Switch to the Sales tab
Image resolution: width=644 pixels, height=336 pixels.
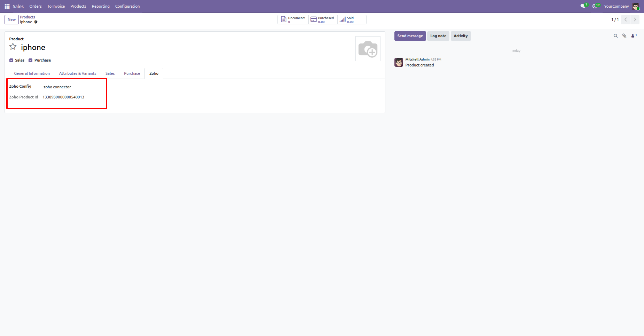[x=110, y=73]
